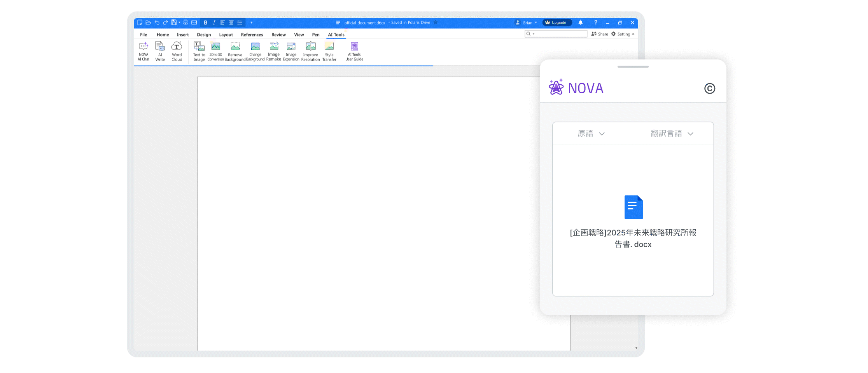The image size is (868, 373).
Task: Click the Improve Resolution icon
Action: [x=310, y=51]
